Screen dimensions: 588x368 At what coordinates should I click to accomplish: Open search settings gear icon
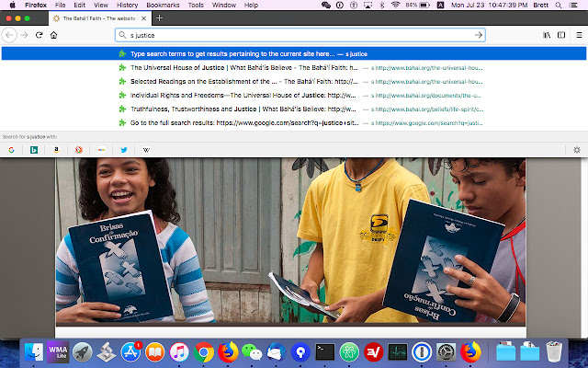(577, 150)
